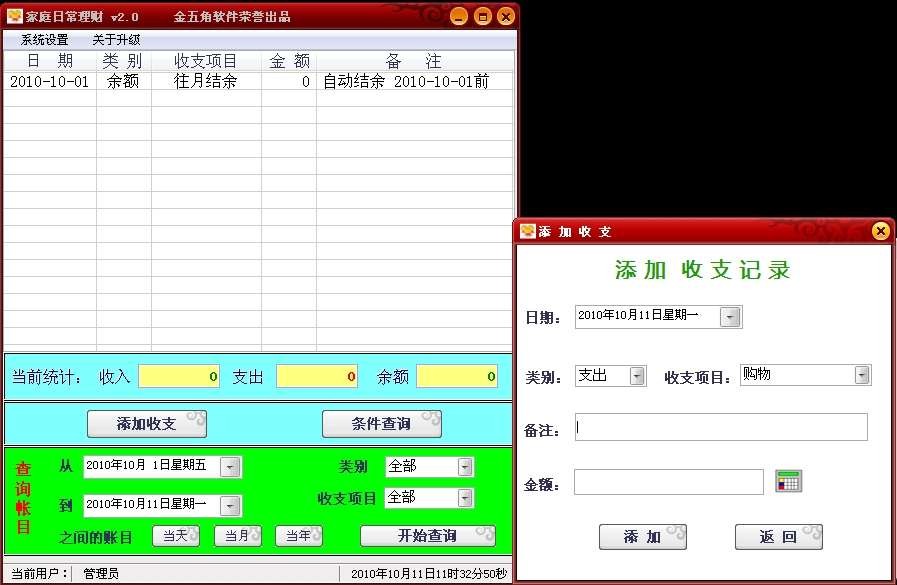The height and width of the screenshot is (585, 897).
Task: Click the 备注 column header
Action: tap(414, 61)
